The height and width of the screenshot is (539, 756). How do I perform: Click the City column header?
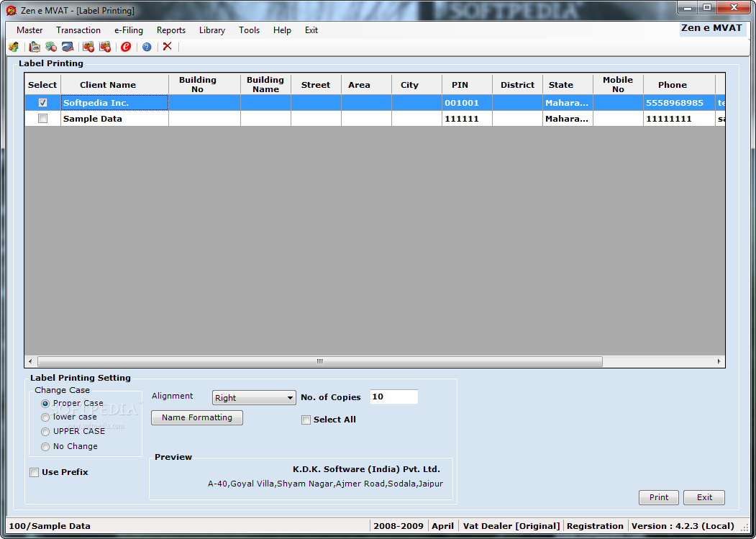click(417, 84)
